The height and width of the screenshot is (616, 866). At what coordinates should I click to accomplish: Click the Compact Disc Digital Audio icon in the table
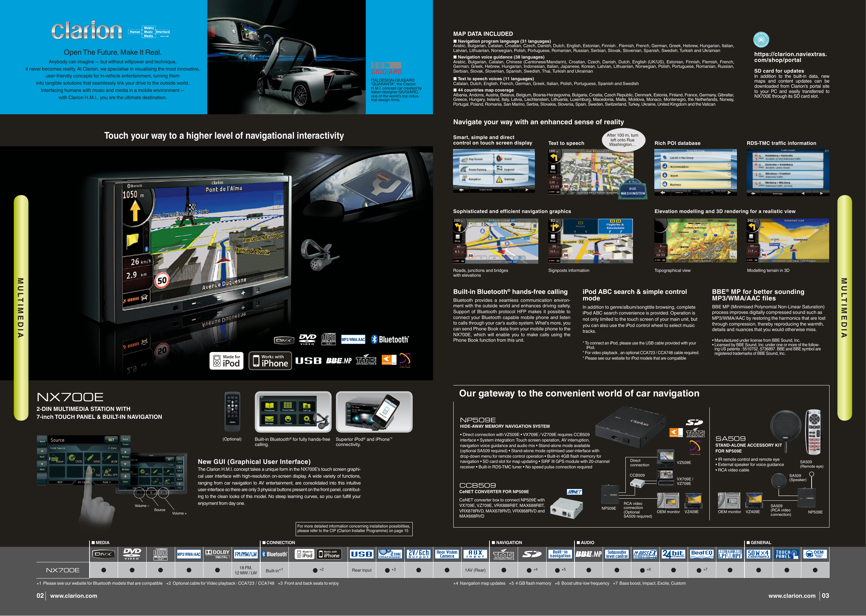(160, 554)
